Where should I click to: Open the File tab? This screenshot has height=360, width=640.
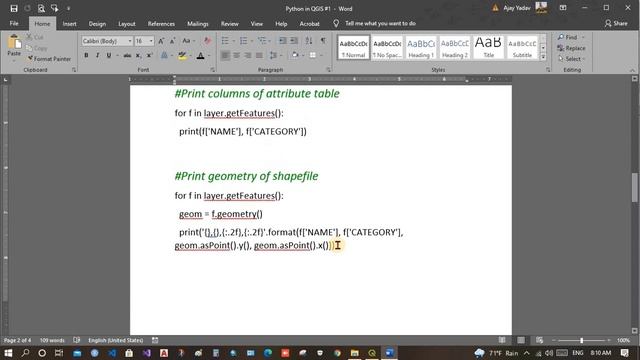click(14, 24)
